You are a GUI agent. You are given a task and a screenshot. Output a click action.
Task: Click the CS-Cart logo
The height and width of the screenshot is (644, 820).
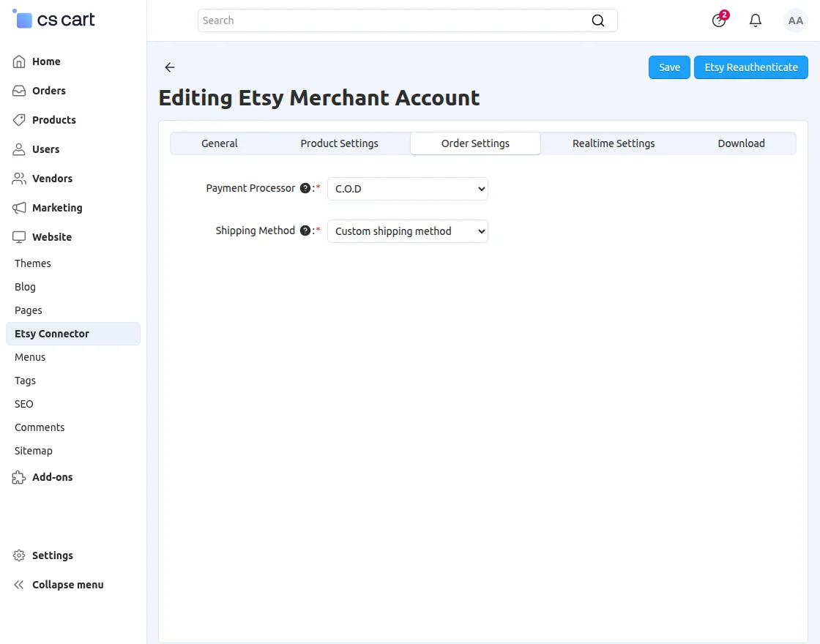point(53,19)
